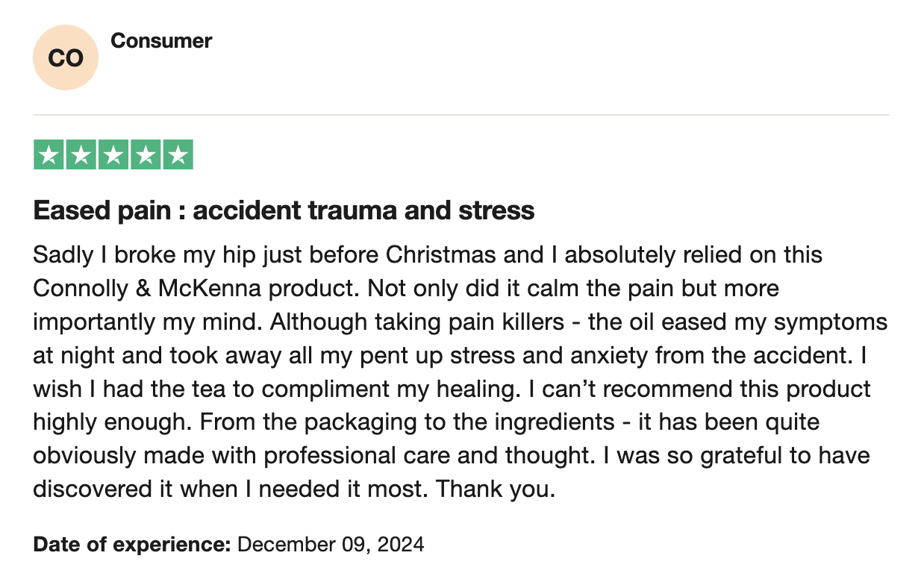Click the word "Christmas" in the review
Screen dimensions: 924x579
441,254
